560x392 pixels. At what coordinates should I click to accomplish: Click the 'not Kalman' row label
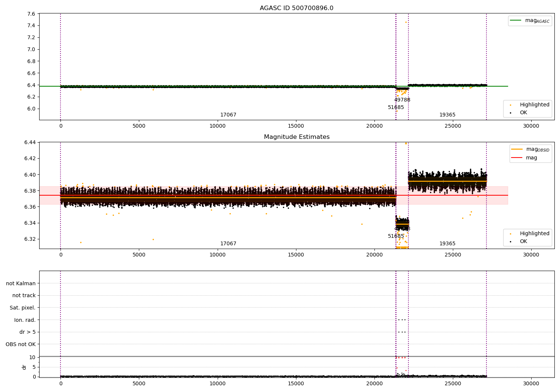coord(21,283)
